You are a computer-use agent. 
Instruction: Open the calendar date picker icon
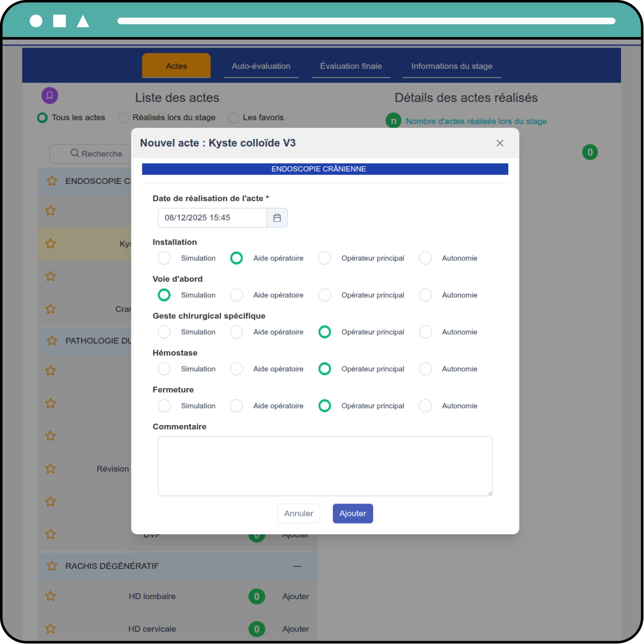click(x=277, y=218)
